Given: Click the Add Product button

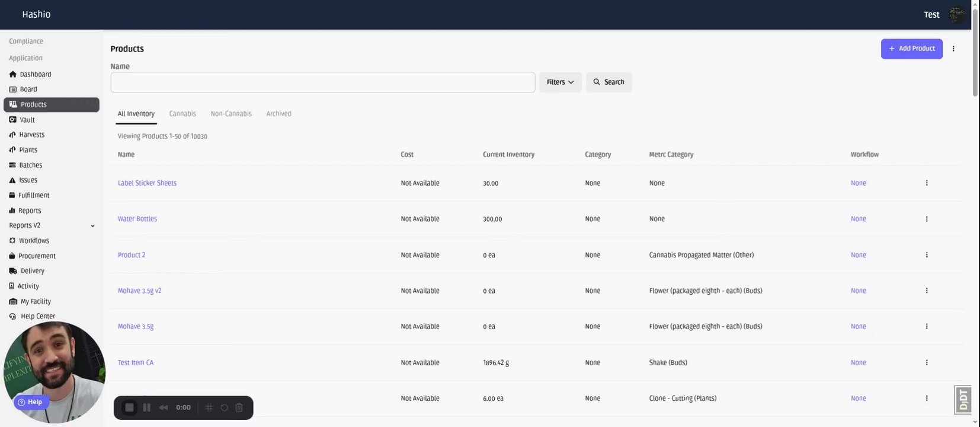Looking at the screenshot, I should coord(912,49).
